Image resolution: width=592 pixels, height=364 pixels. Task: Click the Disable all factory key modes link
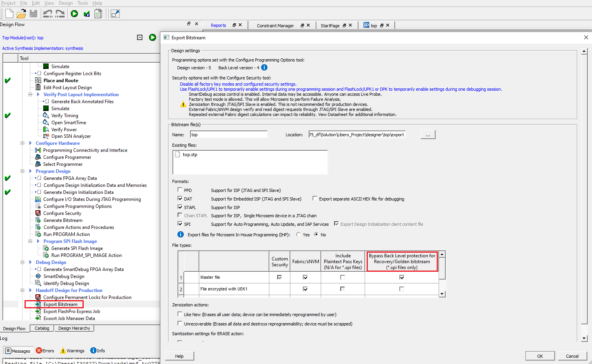(x=238, y=84)
